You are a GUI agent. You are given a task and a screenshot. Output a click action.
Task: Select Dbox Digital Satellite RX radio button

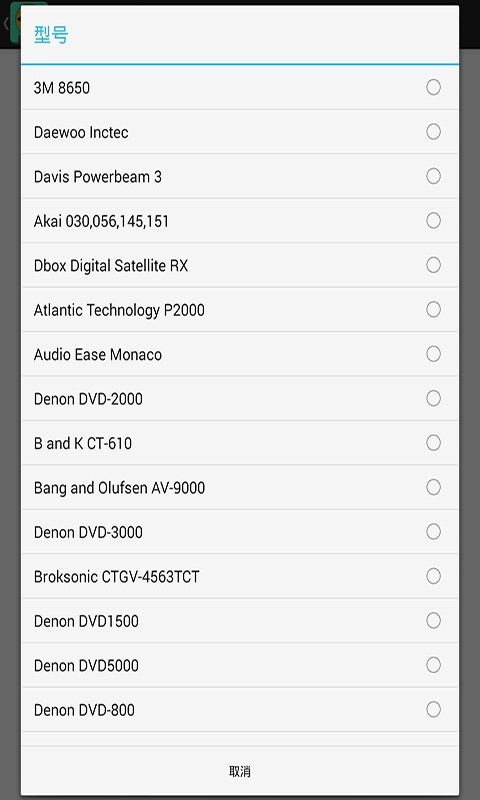pos(433,265)
